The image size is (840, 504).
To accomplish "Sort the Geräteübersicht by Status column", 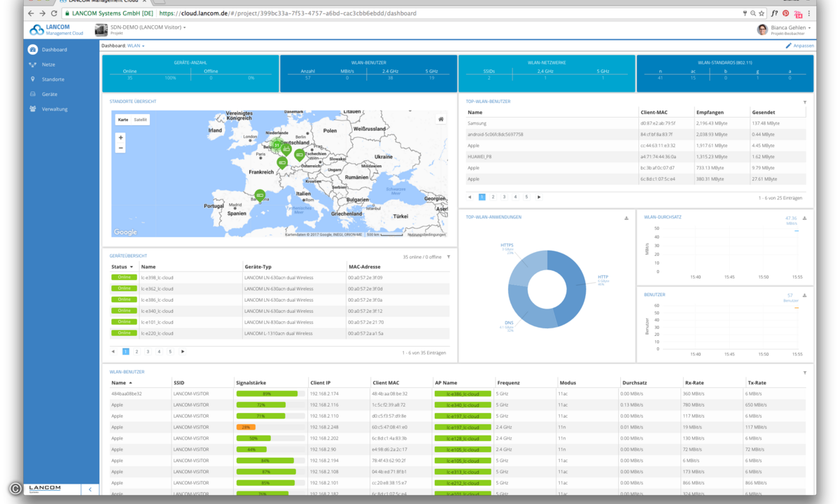I will pyautogui.click(x=122, y=267).
